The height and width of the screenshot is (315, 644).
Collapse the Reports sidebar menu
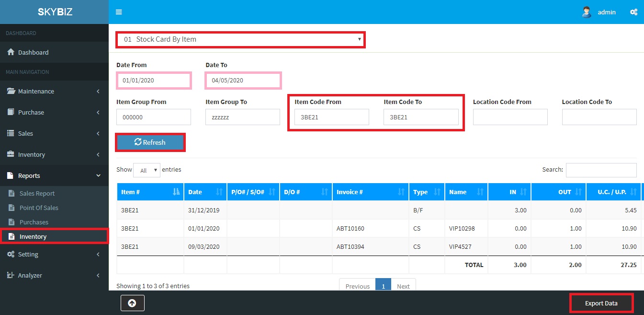click(54, 175)
